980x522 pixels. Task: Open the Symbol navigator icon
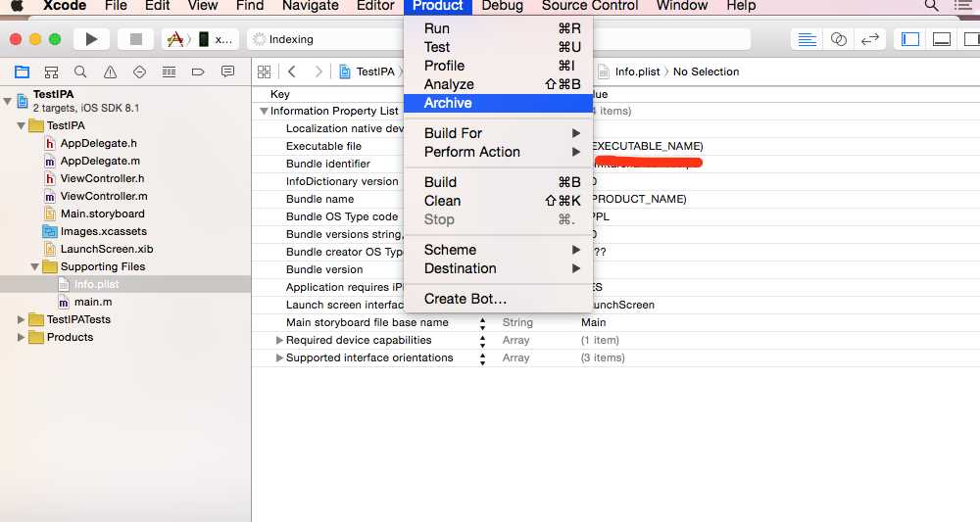click(x=51, y=71)
